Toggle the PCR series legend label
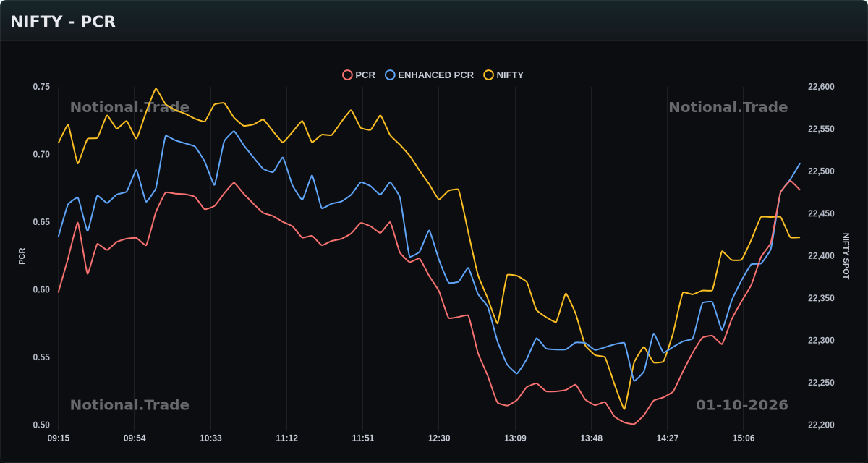Viewport: 868px width, 463px height. (x=365, y=75)
